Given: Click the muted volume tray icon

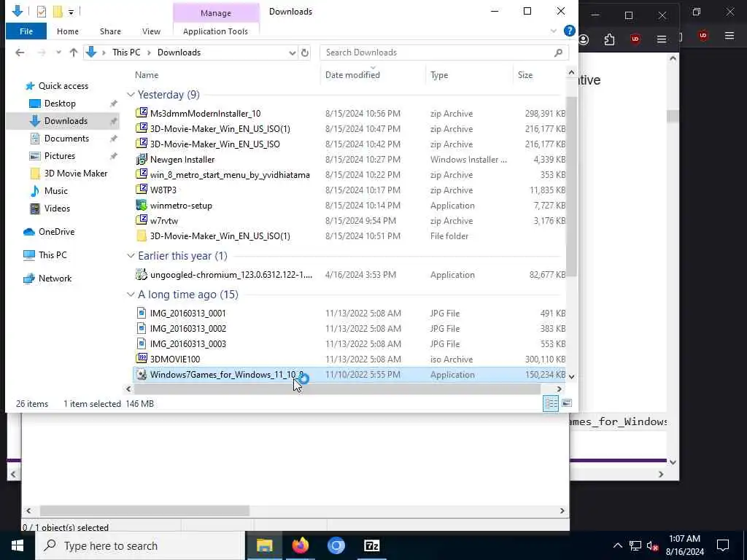Looking at the screenshot, I should tap(653, 545).
